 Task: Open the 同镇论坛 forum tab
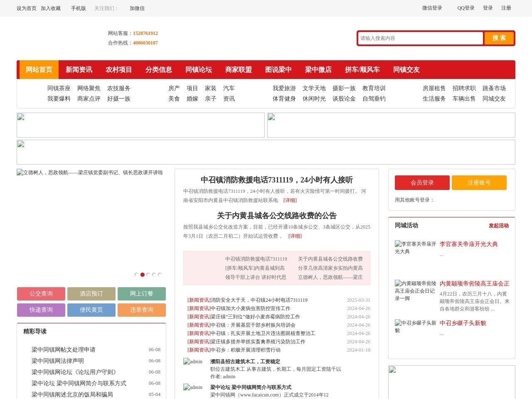[x=199, y=69]
